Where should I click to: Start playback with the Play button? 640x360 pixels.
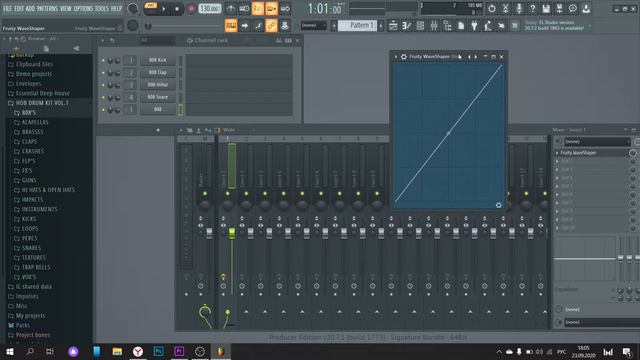point(164,9)
